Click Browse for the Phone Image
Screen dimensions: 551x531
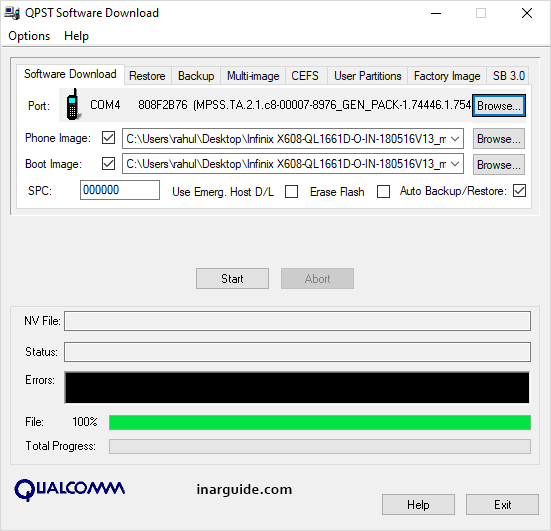click(x=499, y=139)
